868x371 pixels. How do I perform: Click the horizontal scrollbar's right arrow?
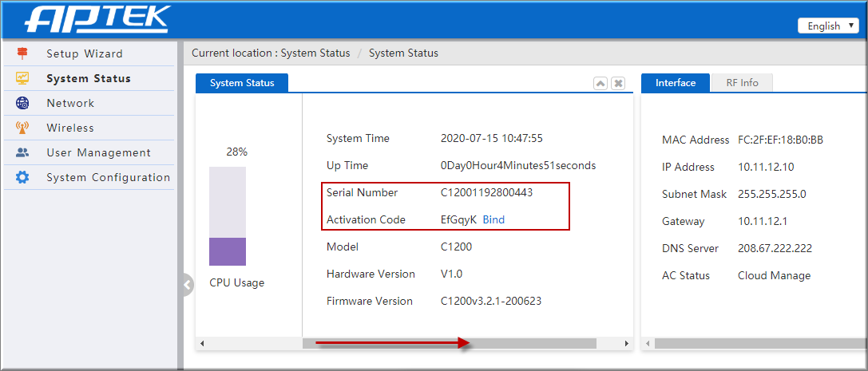[626, 343]
